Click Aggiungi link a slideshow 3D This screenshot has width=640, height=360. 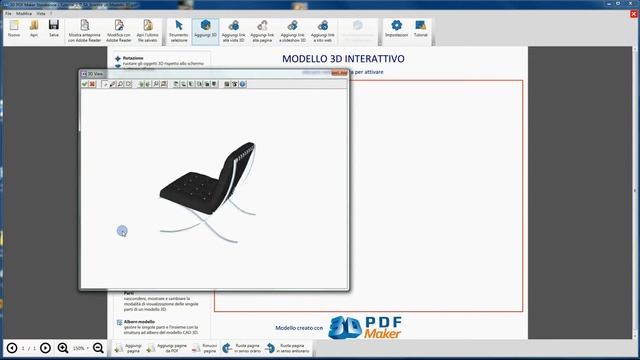click(292, 31)
